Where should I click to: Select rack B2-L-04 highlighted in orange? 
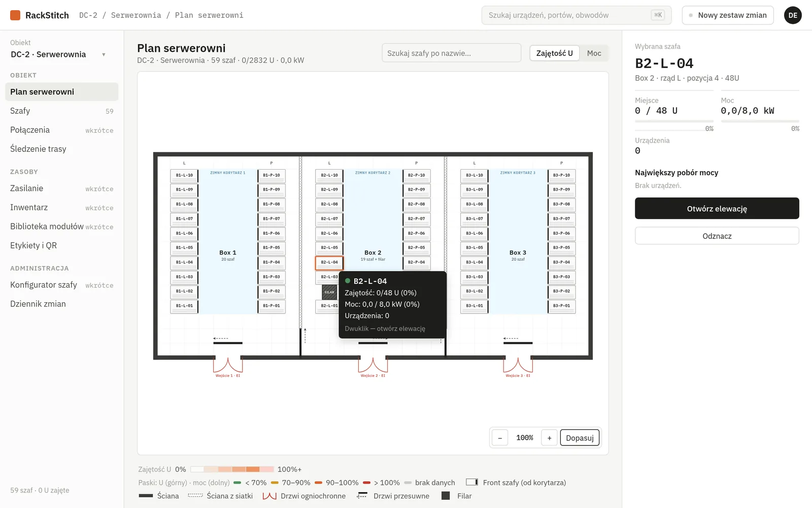click(329, 263)
